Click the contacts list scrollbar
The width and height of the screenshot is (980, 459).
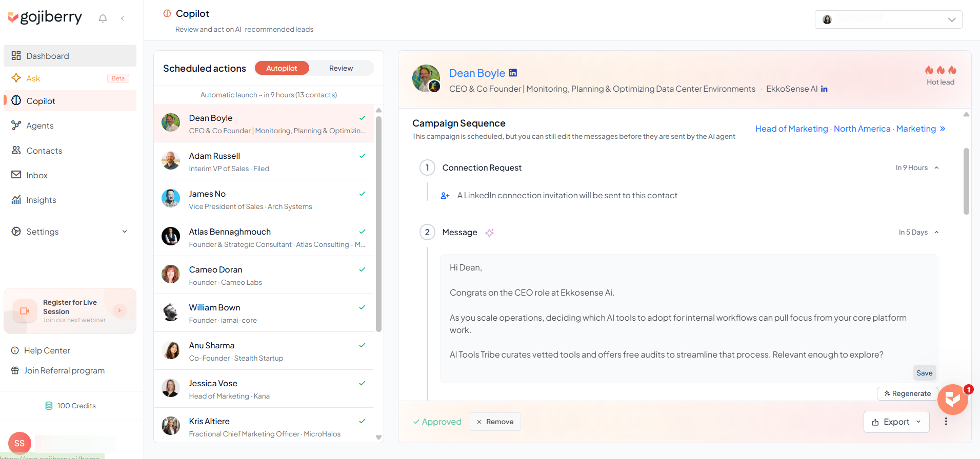coord(378,224)
